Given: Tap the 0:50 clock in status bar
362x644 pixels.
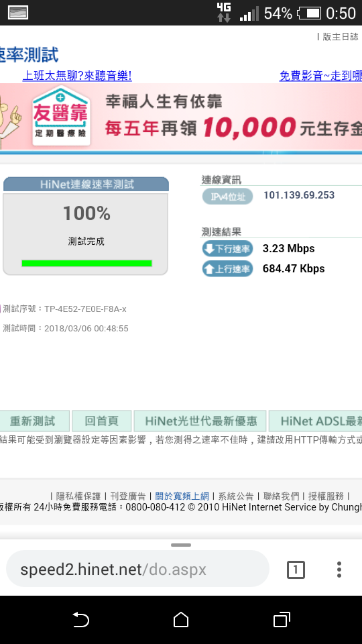Looking at the screenshot, I should [341, 13].
